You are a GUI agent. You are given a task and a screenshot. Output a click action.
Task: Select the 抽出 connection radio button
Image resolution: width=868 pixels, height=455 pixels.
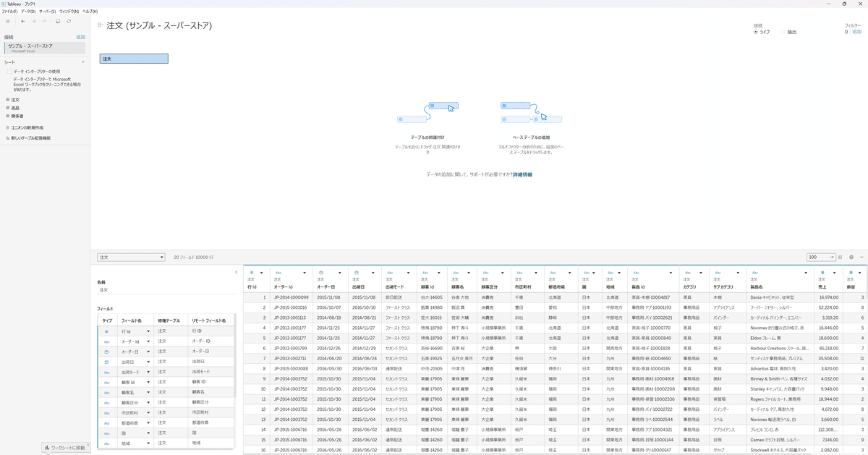(783, 32)
